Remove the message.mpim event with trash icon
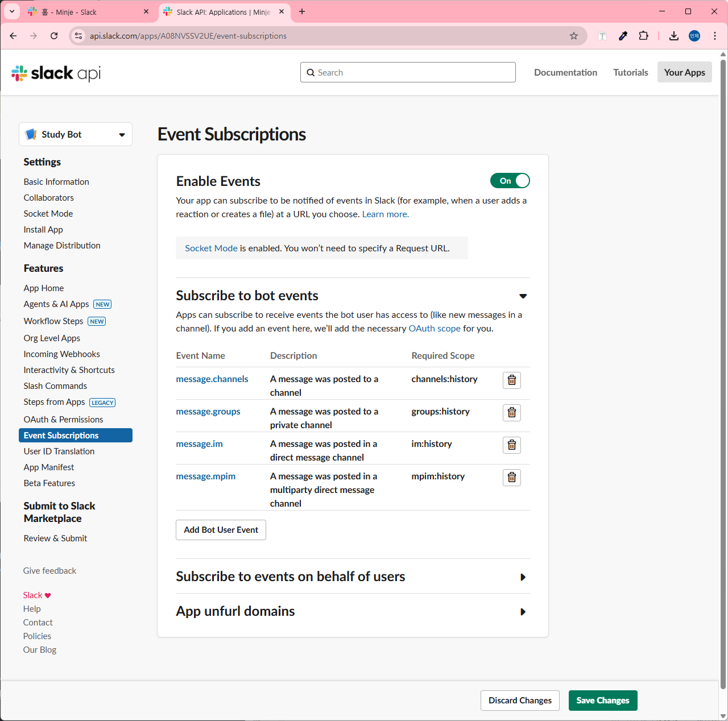Screen dimensions: 728x721 point(512,478)
